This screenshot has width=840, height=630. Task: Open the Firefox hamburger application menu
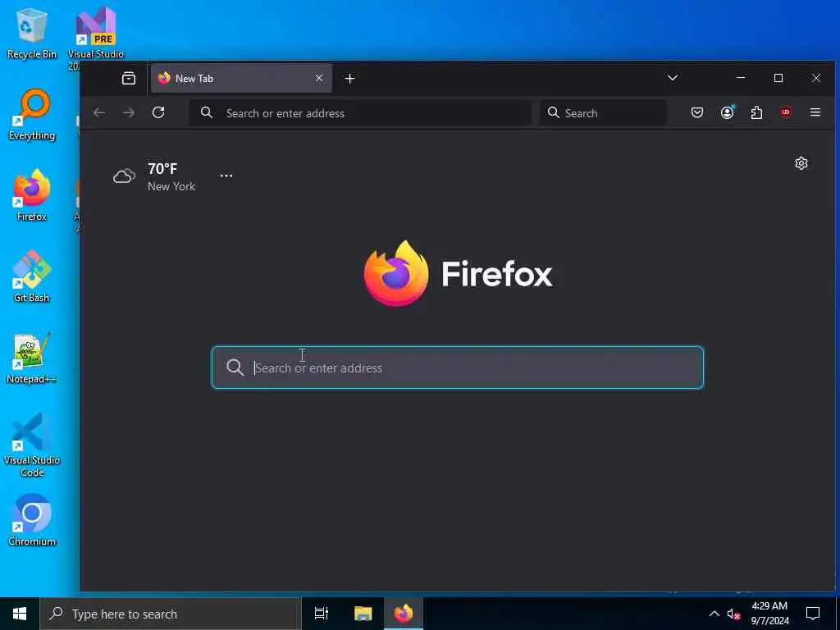click(x=815, y=112)
